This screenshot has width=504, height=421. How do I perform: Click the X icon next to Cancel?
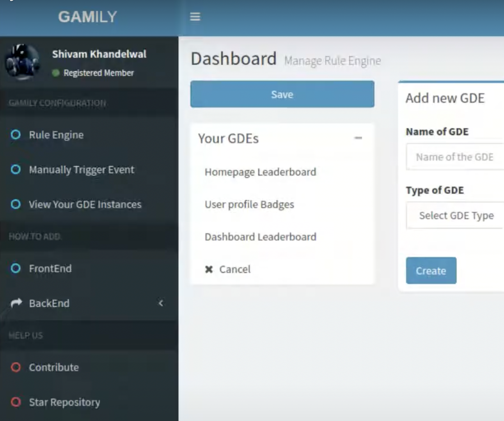(x=209, y=269)
